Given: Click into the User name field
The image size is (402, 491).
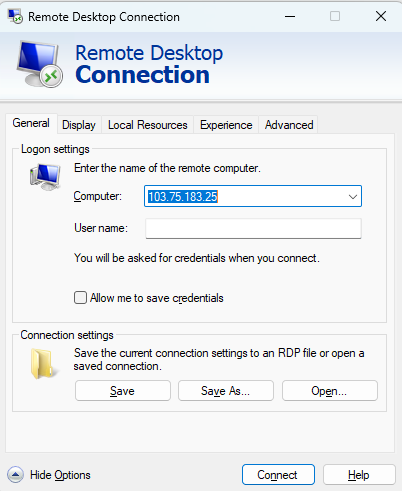Looking at the screenshot, I should (253, 228).
